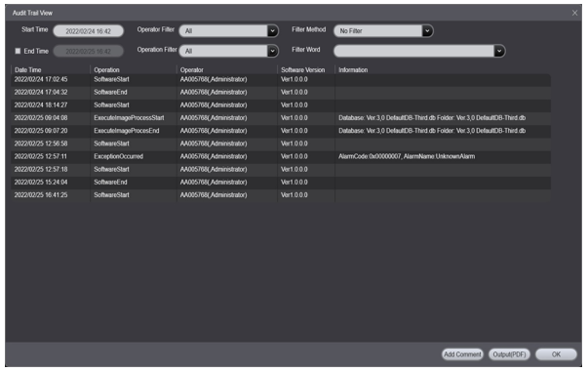Select the 2022/02/25 16:41:25 SoftwareStart row
588x372 pixels.
281,195
